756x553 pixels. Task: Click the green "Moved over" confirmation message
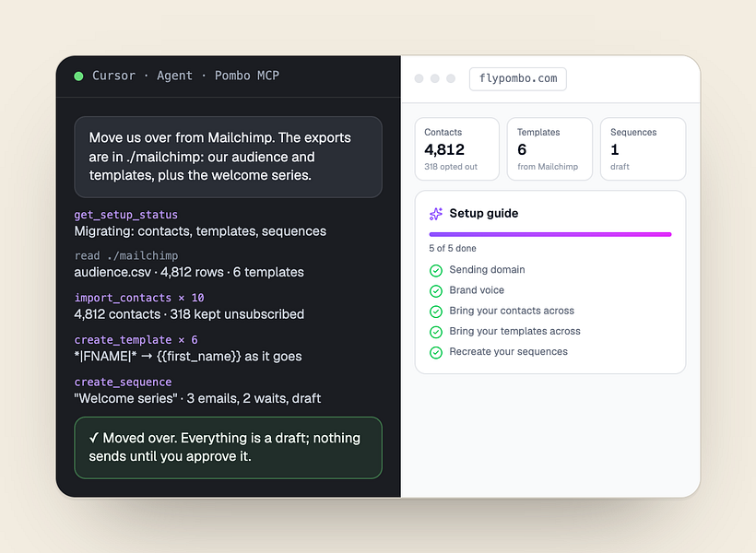[228, 447]
